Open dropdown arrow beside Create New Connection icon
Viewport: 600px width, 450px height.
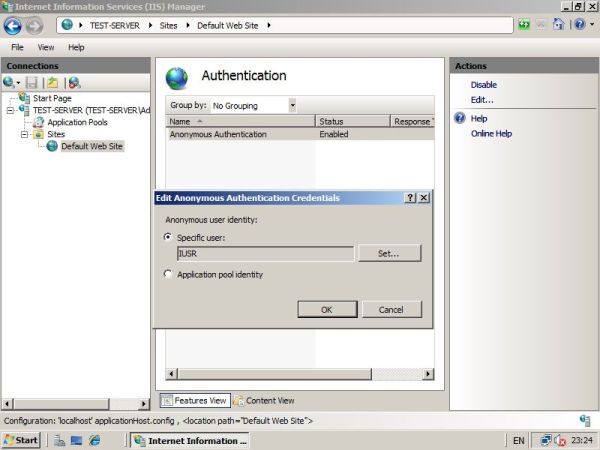pos(18,83)
